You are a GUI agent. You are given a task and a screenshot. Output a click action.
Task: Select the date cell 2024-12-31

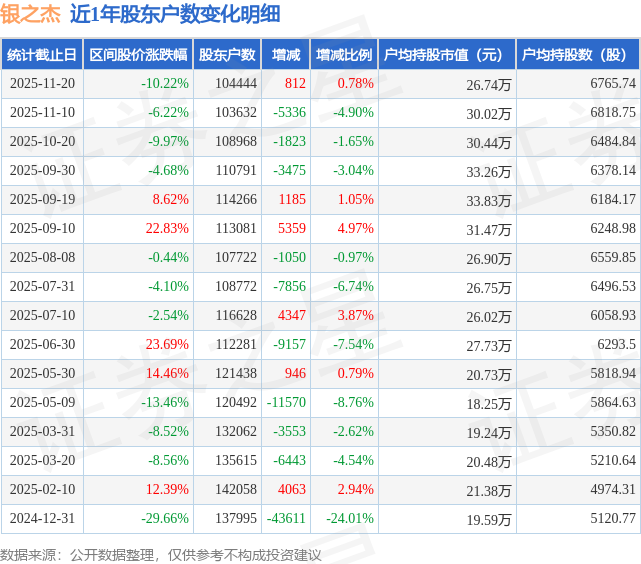tap(43, 519)
